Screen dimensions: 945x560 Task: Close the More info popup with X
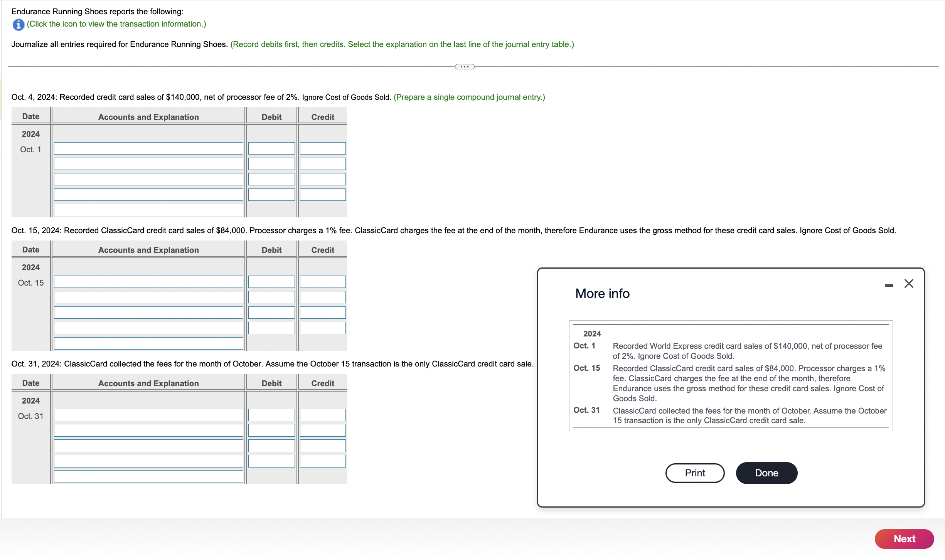(x=908, y=284)
